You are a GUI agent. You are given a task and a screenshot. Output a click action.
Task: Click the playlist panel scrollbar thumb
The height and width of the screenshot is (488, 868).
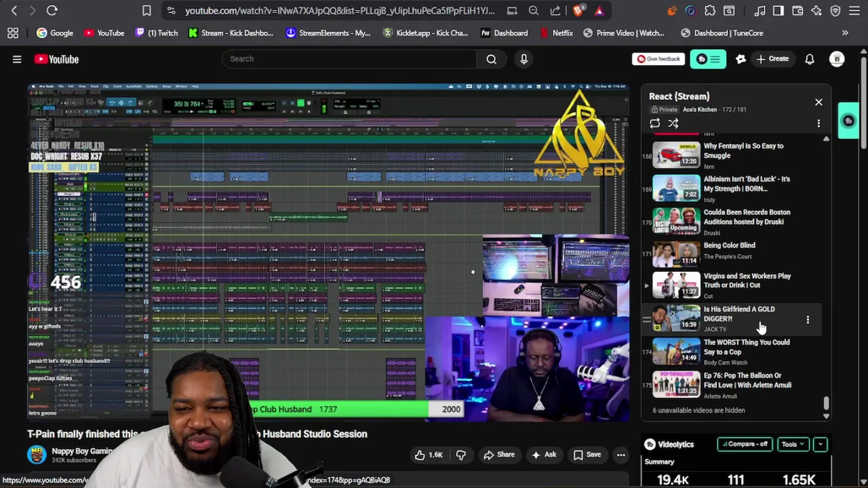(826, 403)
